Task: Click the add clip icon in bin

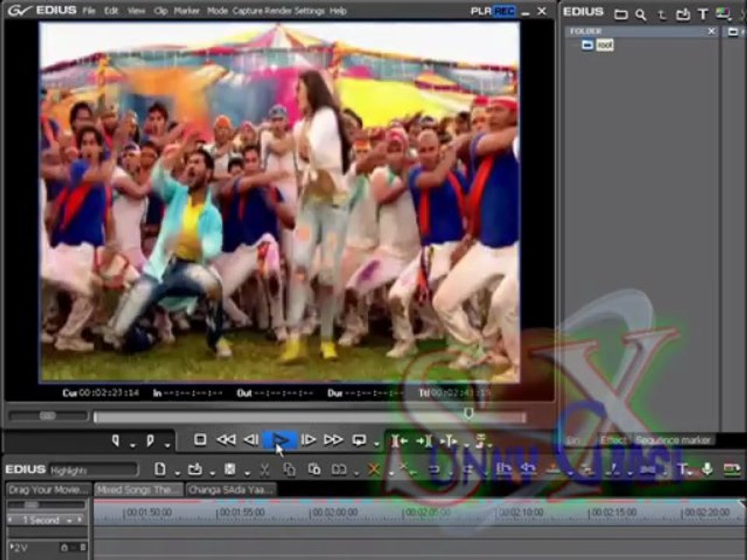Action: [x=682, y=14]
